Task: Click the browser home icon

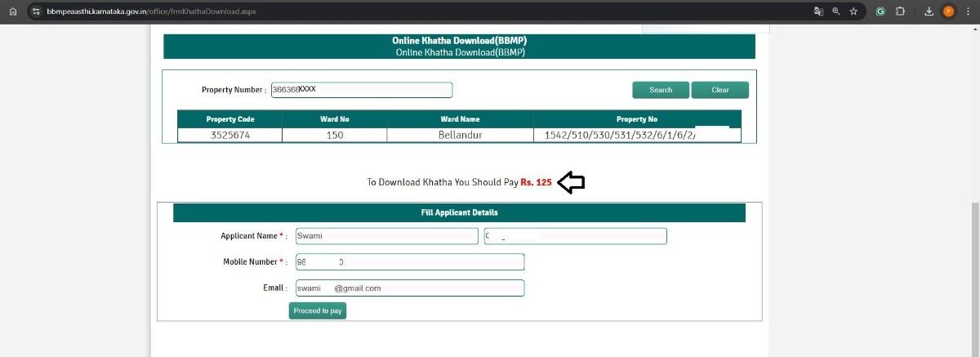Action: pos(12,11)
